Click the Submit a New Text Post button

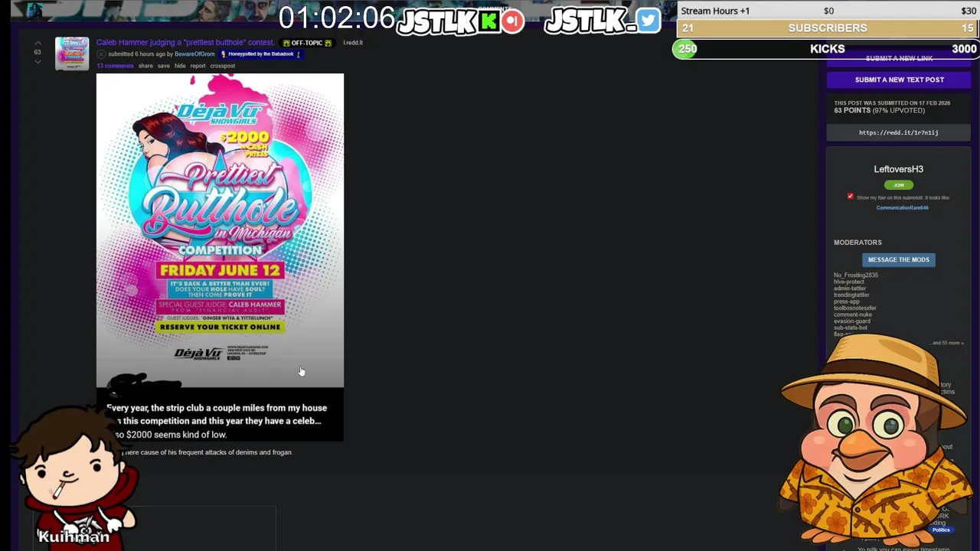click(x=899, y=80)
